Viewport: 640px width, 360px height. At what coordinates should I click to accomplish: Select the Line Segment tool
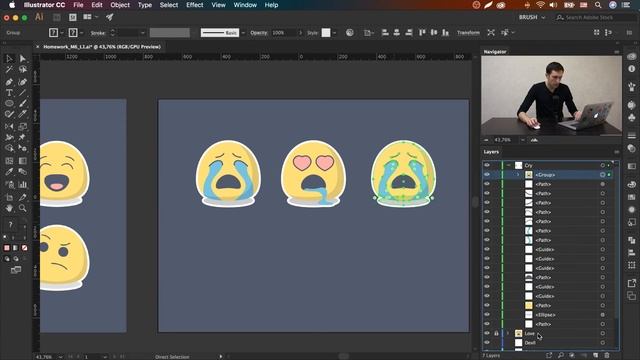tap(22, 93)
